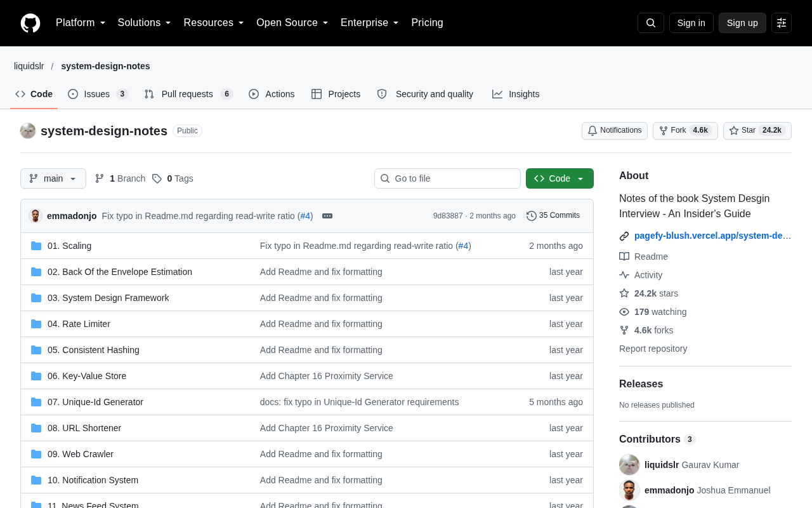Expand the Open Source menu
The image size is (812, 508).
click(292, 23)
